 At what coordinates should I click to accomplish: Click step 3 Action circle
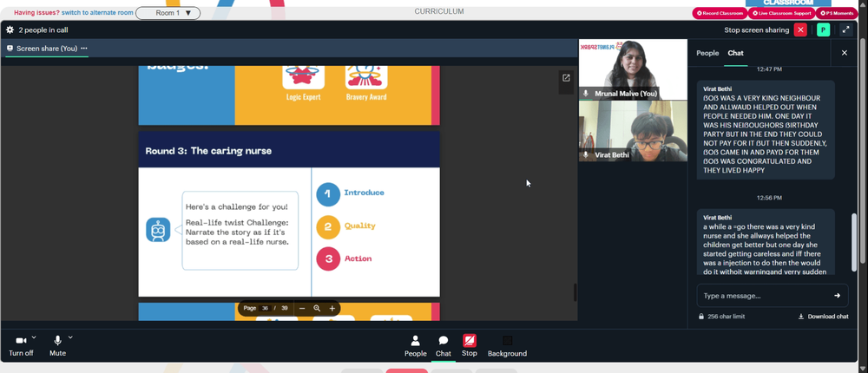coord(328,259)
